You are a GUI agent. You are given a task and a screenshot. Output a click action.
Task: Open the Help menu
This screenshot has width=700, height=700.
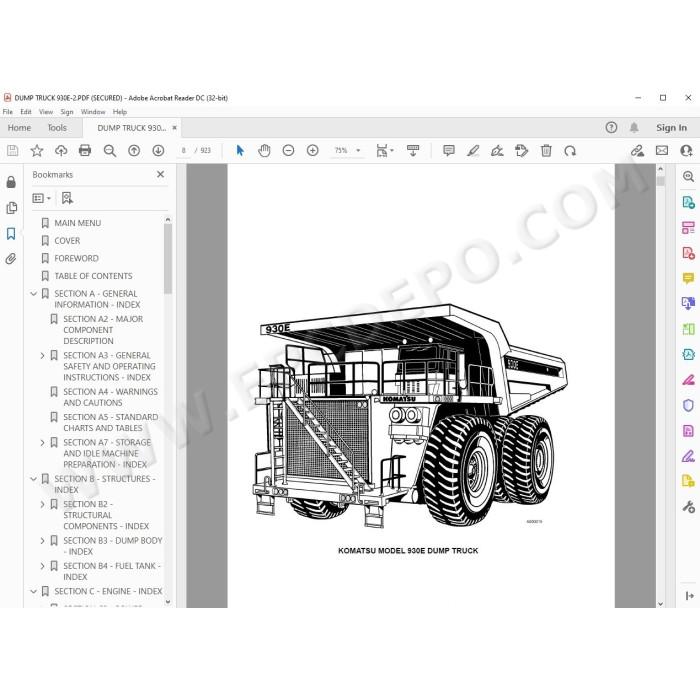click(120, 112)
